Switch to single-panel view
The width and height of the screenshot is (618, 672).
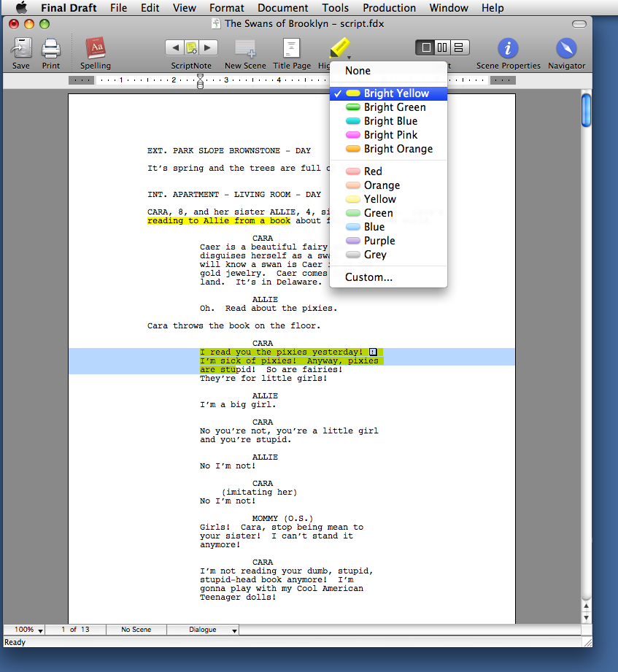coord(425,47)
